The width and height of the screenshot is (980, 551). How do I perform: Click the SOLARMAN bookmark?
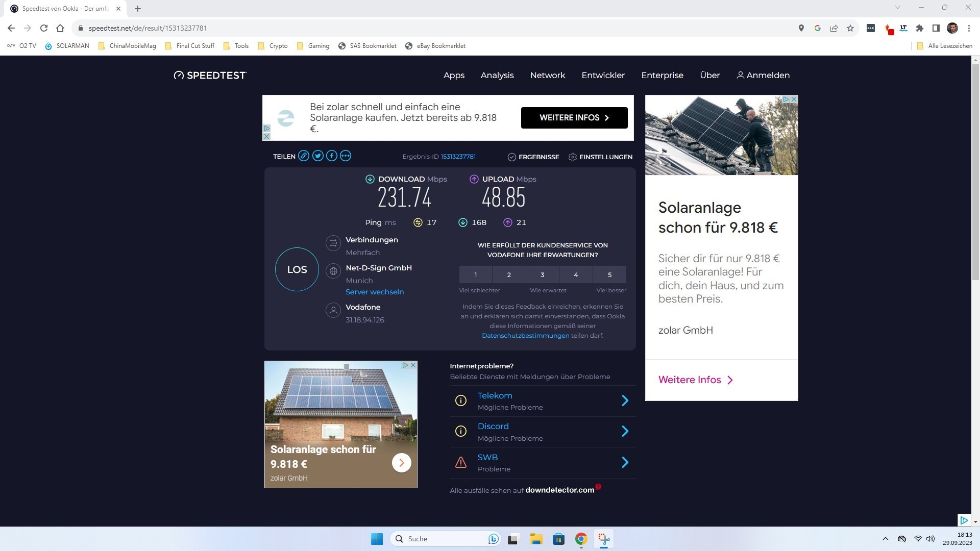(x=67, y=46)
